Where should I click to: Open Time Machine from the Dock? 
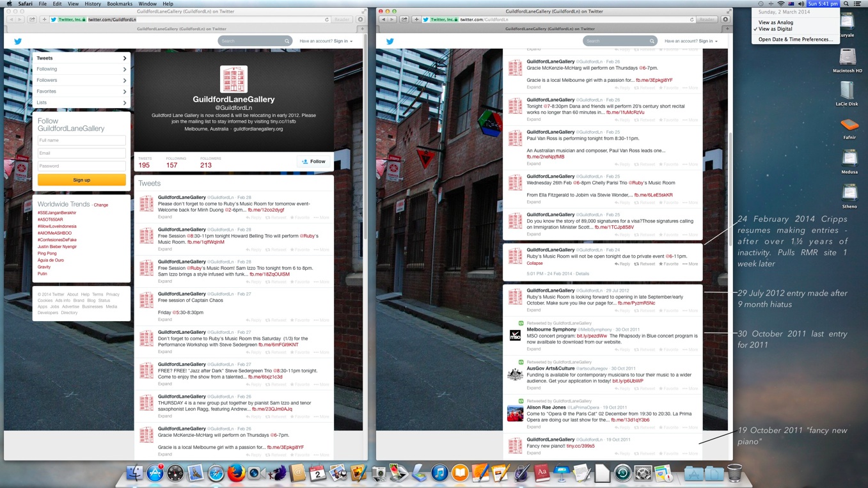point(622,473)
